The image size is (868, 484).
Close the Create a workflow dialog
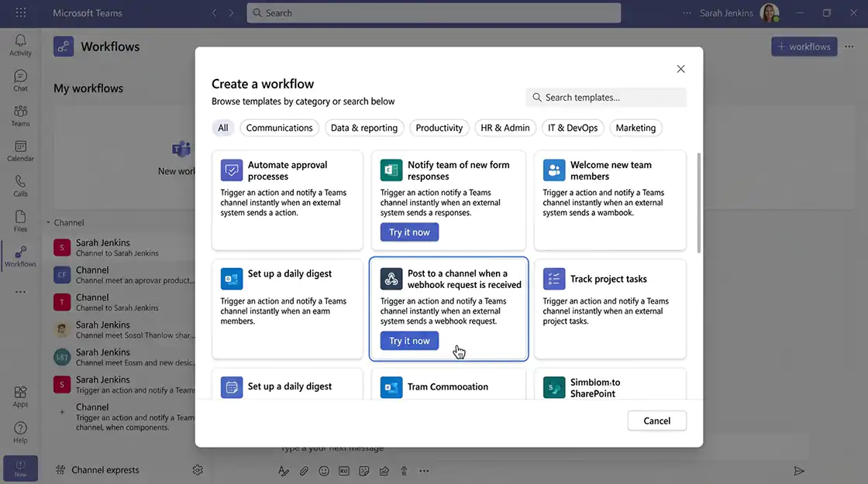coord(681,69)
